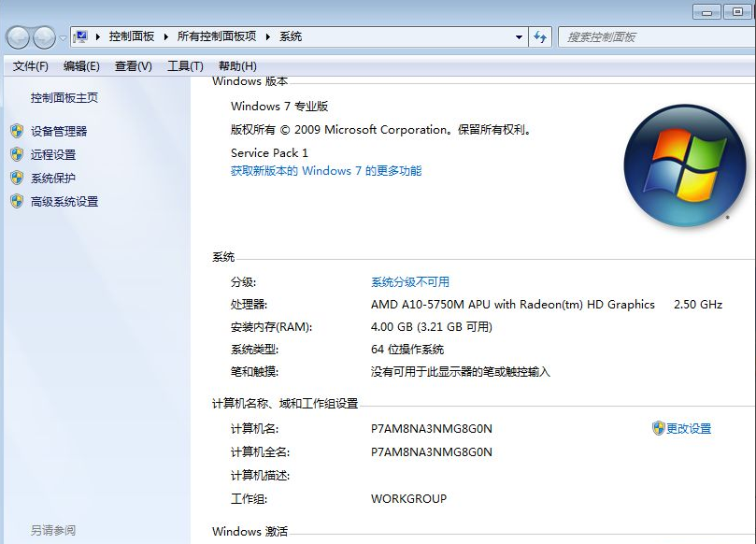The height and width of the screenshot is (544, 756).
Task: Click the shield icon beside 系统保护
Action: (17, 178)
